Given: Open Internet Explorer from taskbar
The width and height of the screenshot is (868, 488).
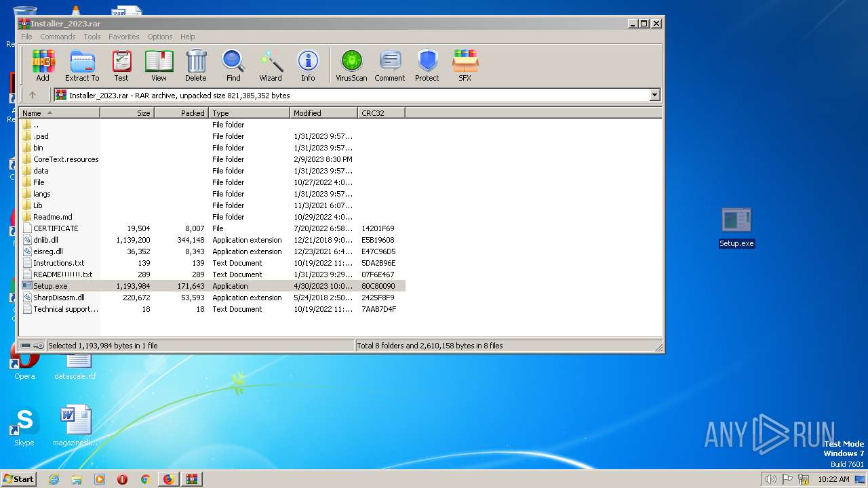Looking at the screenshot, I should pyautogui.click(x=54, y=479).
